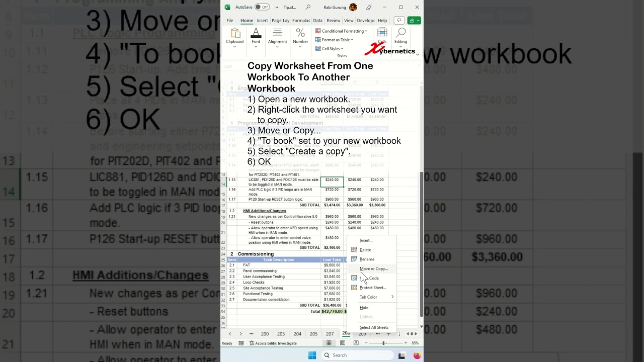This screenshot has width=644, height=362.
Task: Switch to sheet tab 205
Action: [x=313, y=334]
